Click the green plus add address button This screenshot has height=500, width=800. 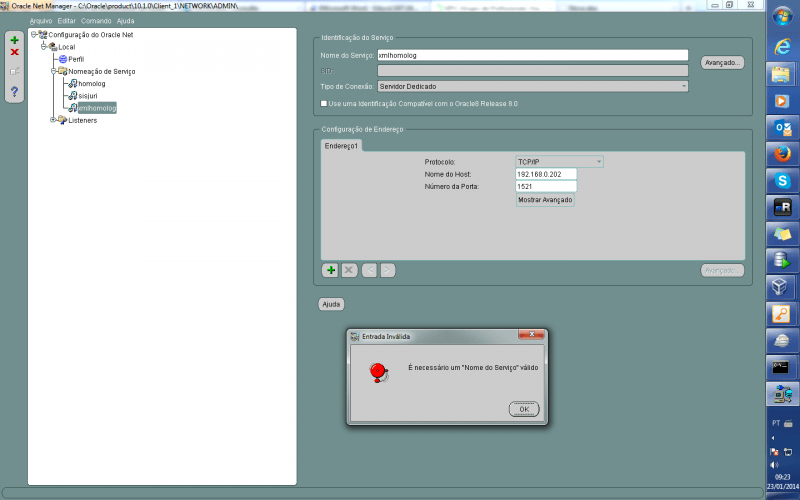click(x=330, y=270)
